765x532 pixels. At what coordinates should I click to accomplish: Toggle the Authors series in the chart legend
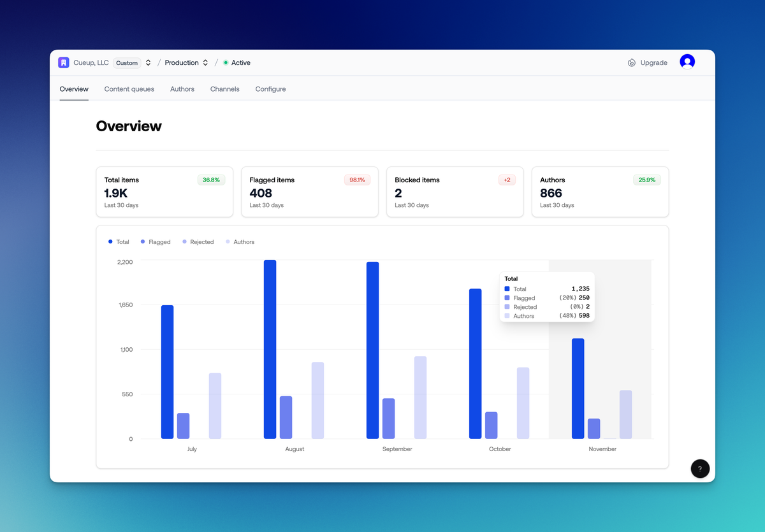pyautogui.click(x=240, y=241)
